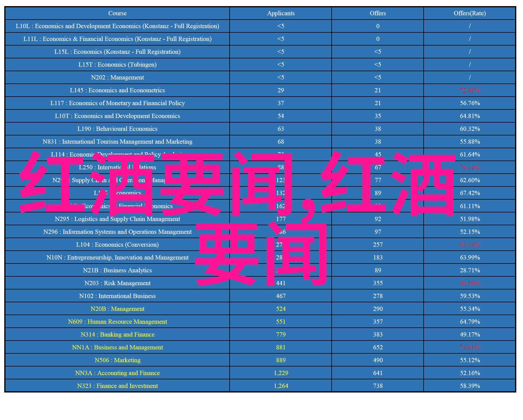Image resolution: width=523 pixels, height=420 pixels.
Task: Select the red 94.14% offer rate
Action: tap(470, 245)
